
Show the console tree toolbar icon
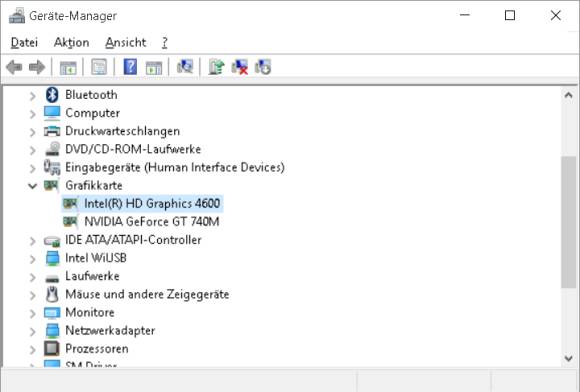point(68,68)
